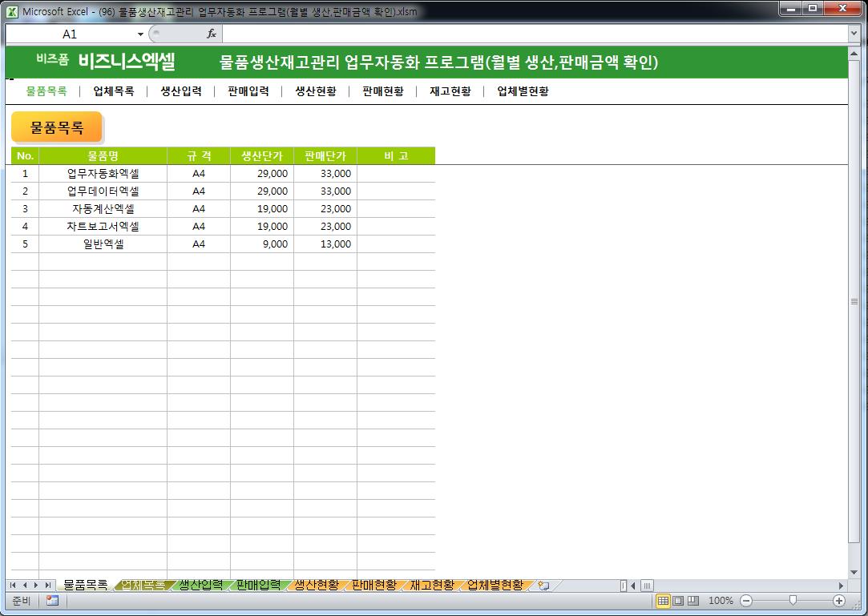Switch to the 업체목록 sheet tab
Viewport: 868px width, 616px height.
click(143, 585)
